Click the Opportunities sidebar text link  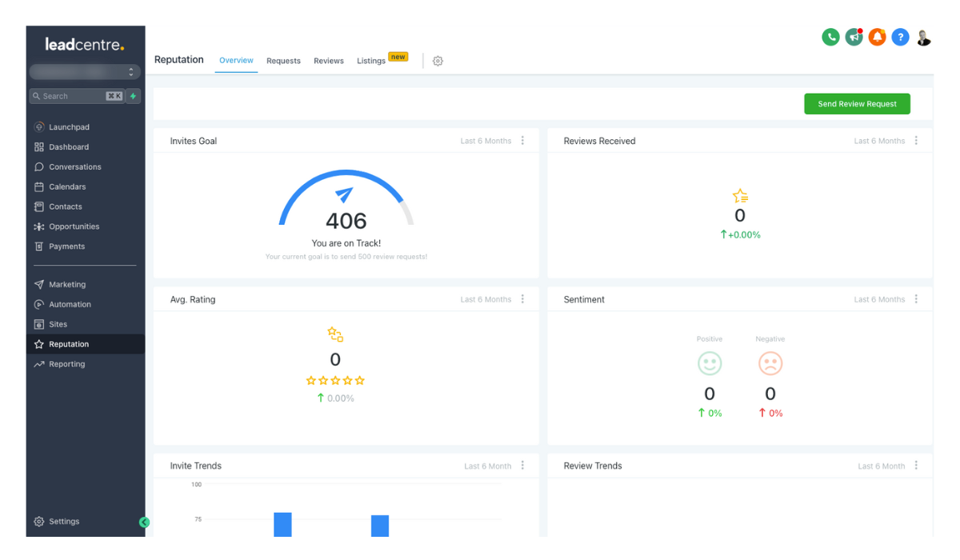click(74, 226)
